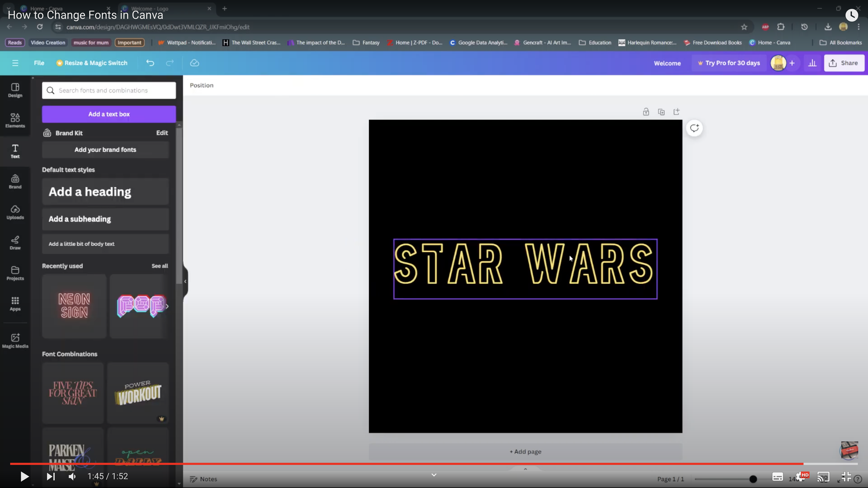The width and height of the screenshot is (868, 488).
Task: Open Chrome three-dot menu
Action: 858,27
